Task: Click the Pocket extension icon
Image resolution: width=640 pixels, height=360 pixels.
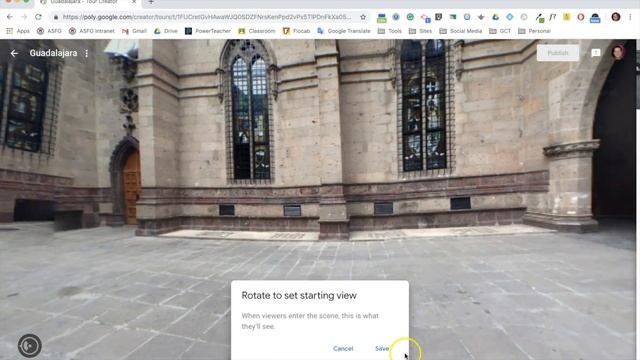Action: [439, 17]
